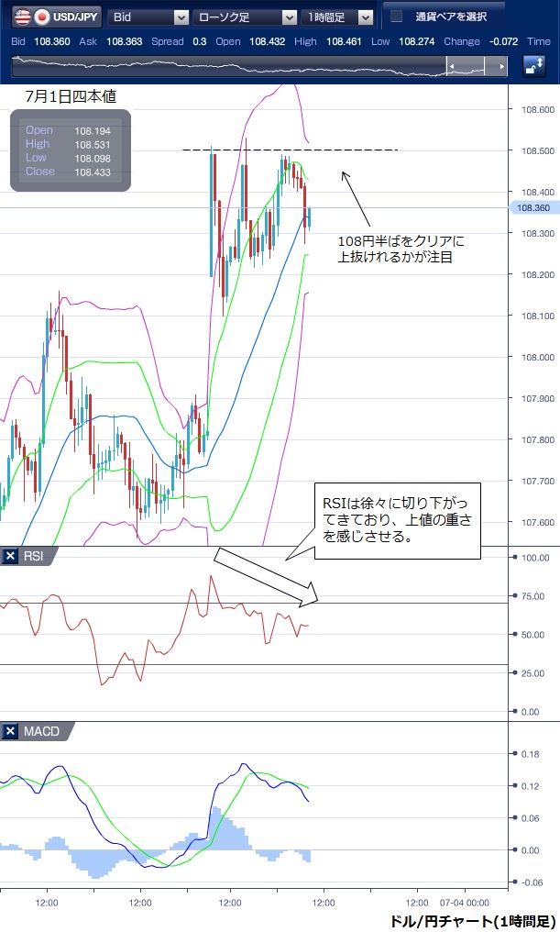Select the MACD panel tab label
Viewport: 560px width, 932px height.
[41, 731]
